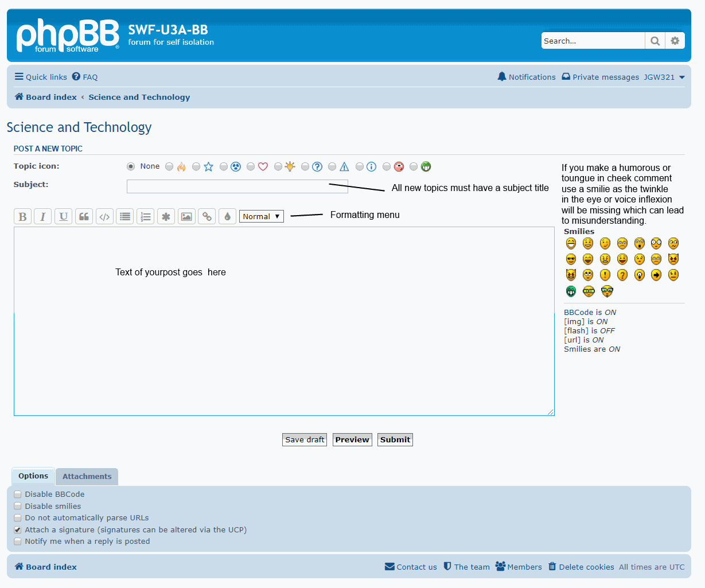Insert the black arrow smilie
The height and width of the screenshot is (588, 705).
click(656, 275)
